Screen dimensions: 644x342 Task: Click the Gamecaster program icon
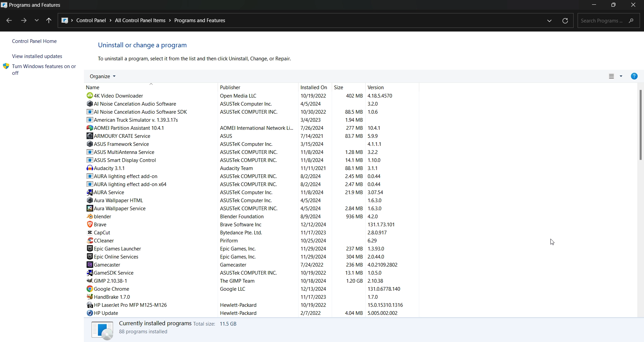(90, 265)
